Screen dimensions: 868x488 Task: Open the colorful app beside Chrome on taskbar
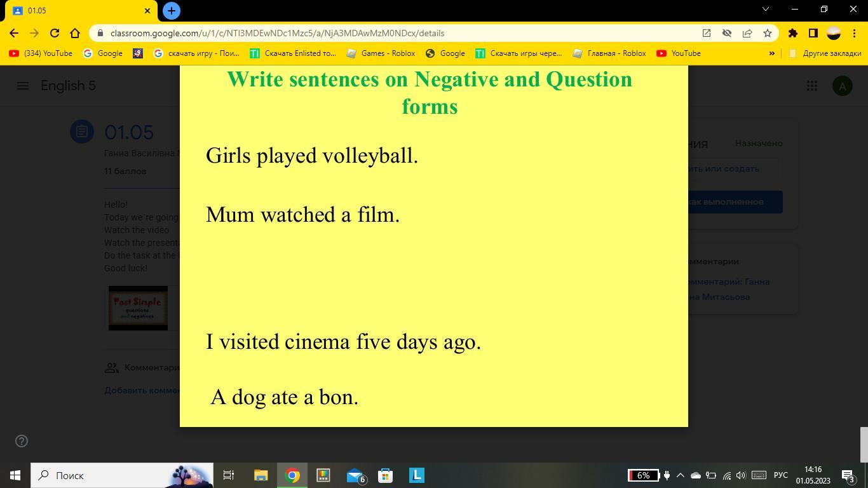tap(323, 475)
